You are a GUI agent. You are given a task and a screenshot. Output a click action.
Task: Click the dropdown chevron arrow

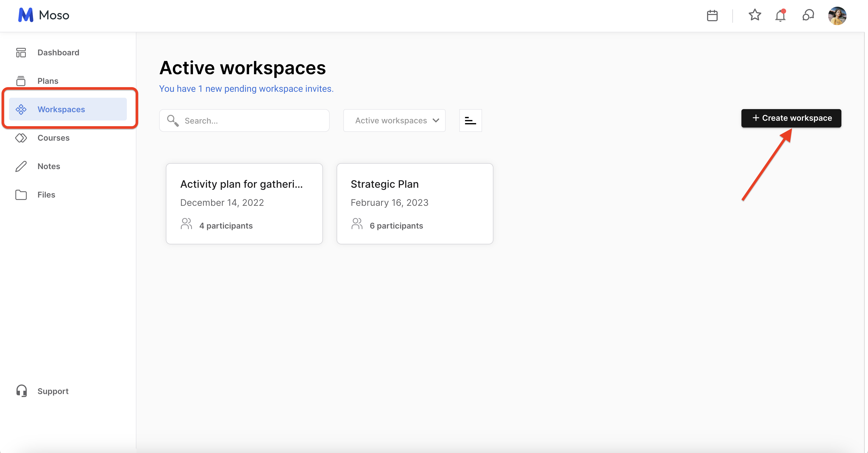[436, 120]
